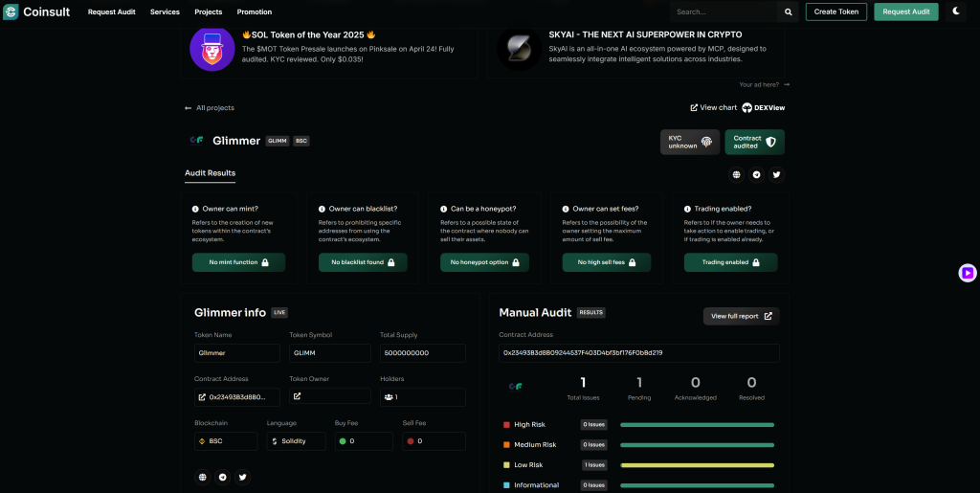Go back to All projects
The image size is (980, 493).
coord(210,107)
